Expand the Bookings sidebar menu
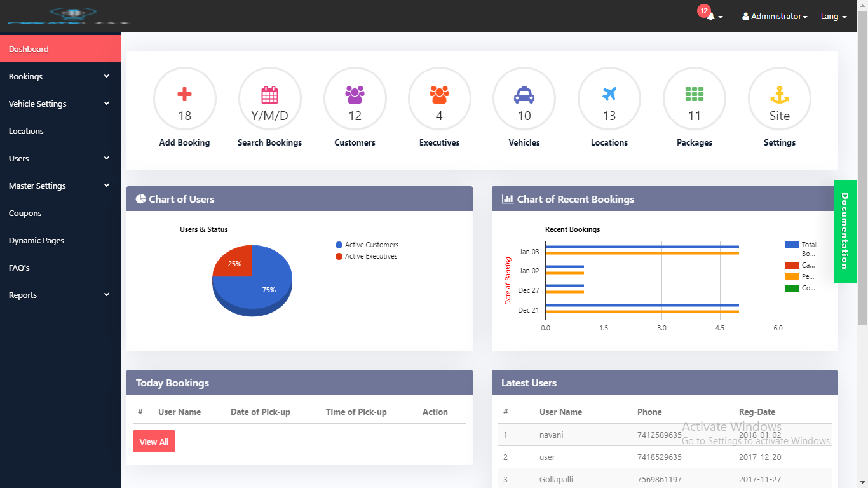 pyautogui.click(x=60, y=76)
